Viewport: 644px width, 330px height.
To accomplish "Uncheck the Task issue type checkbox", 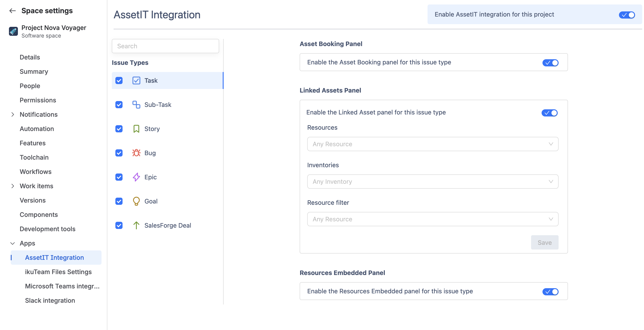I will (119, 80).
